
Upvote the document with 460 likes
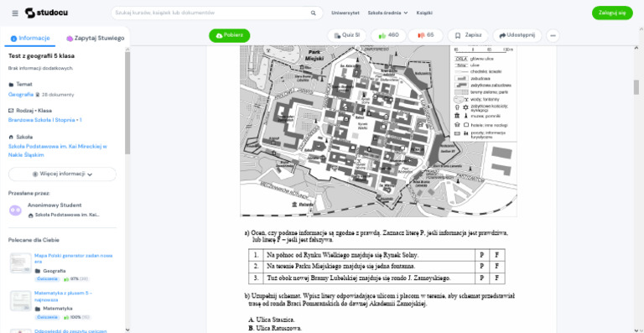click(x=388, y=35)
